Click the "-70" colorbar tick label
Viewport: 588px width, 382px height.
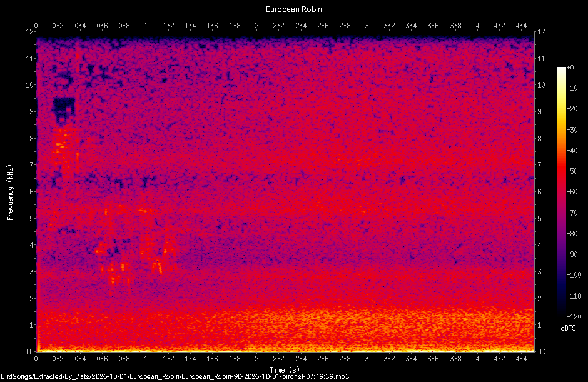572,213
